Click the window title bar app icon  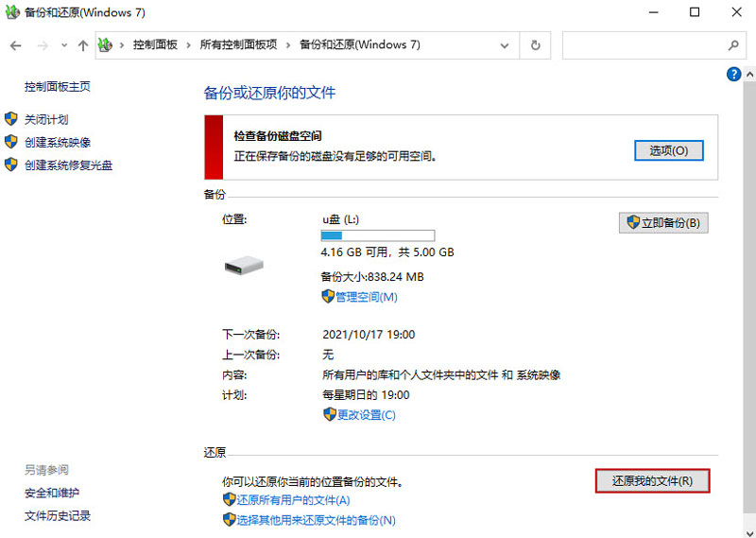pyautogui.click(x=12, y=12)
